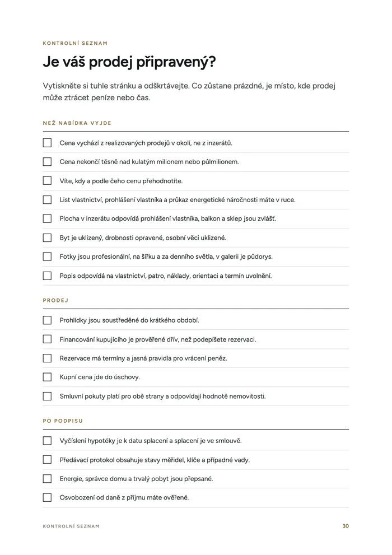Check the Smluvní pokuty checkbox
Screen dimensions: 392x555
[x=47, y=396]
